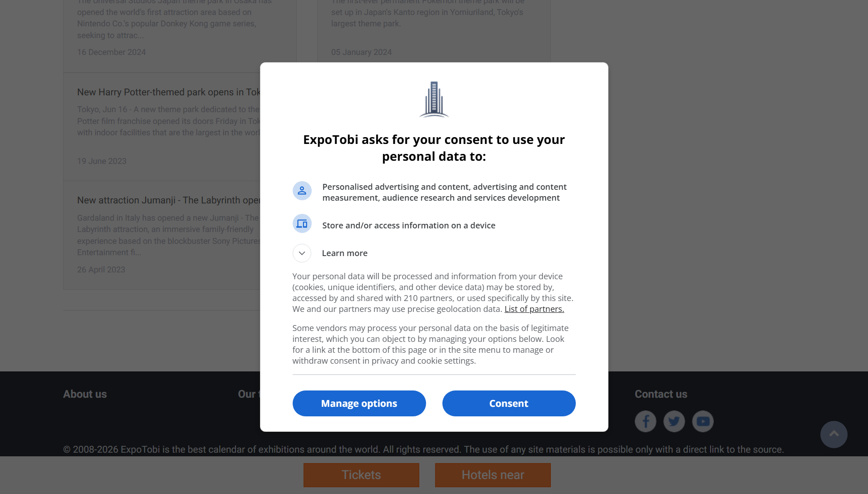Open the List of partners link
The image size is (868, 494).
point(534,309)
